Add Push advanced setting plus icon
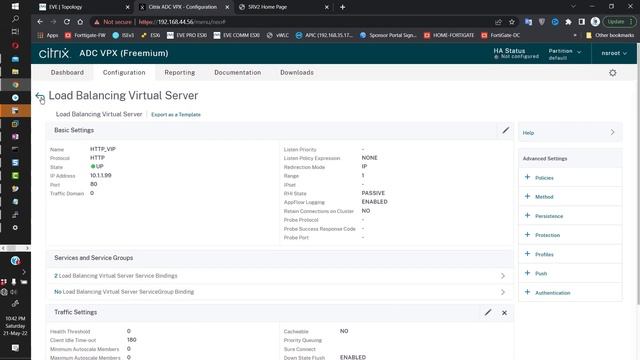The height and width of the screenshot is (360, 640). click(527, 273)
